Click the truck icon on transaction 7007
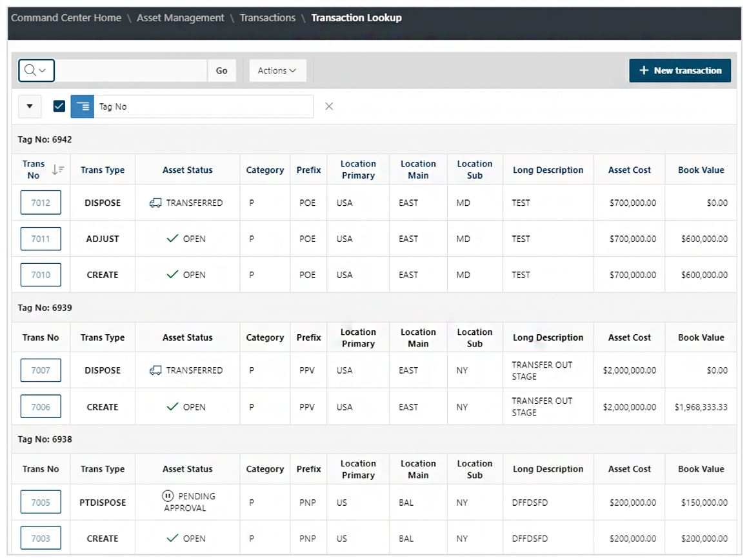This screenshot has height=560, width=749. tap(155, 370)
